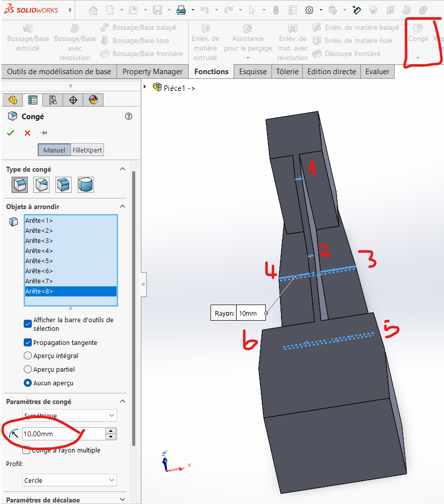Click the Manuel mode button
Image resolution: width=444 pixels, height=504 pixels.
pyautogui.click(x=54, y=150)
